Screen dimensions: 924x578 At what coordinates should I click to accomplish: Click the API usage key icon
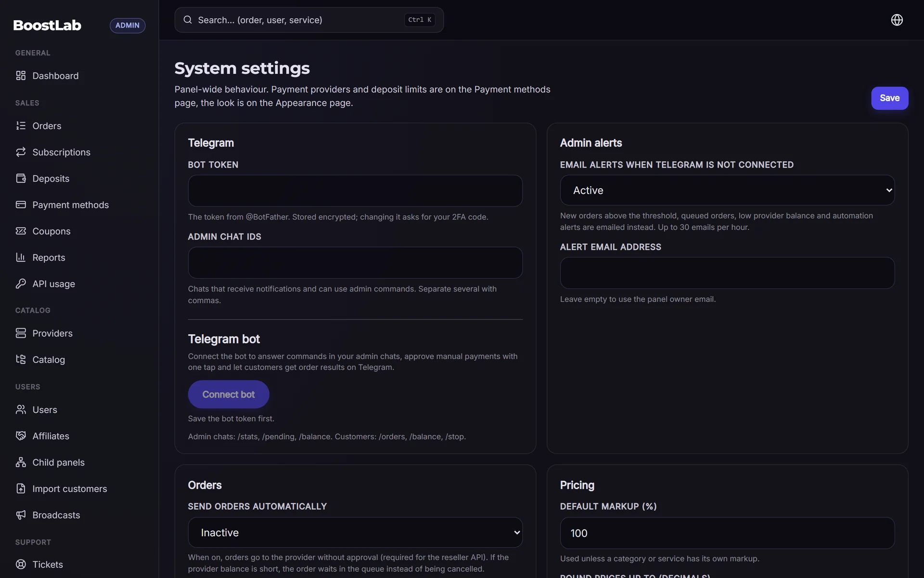click(21, 284)
